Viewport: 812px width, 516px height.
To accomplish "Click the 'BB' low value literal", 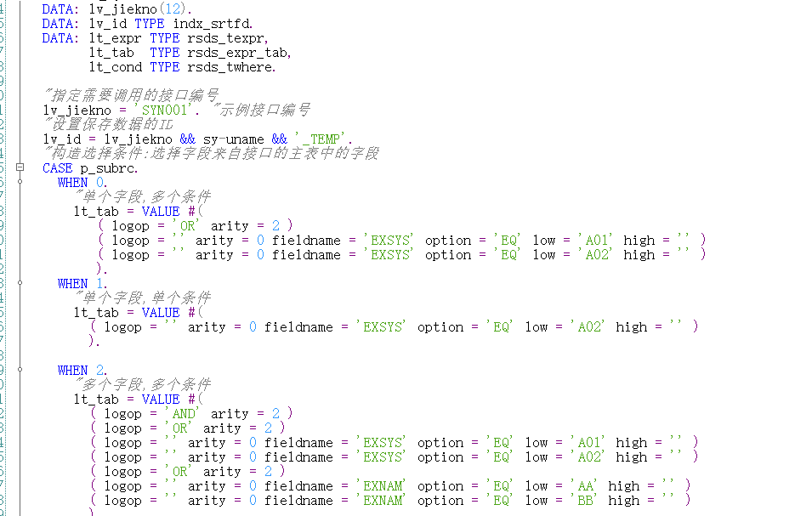I will (x=585, y=501).
